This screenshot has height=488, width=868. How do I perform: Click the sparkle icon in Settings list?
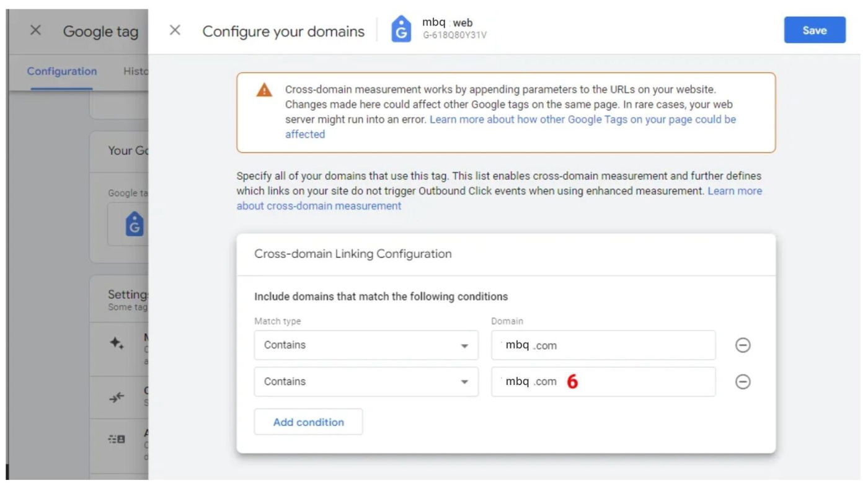[117, 343]
